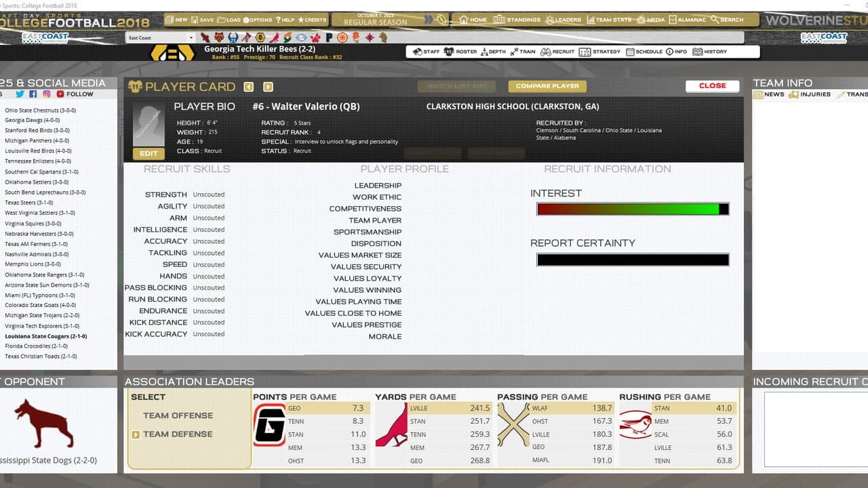Click the red bird logo in Yards Per Game
This screenshot has height=488, width=868.
(x=391, y=425)
